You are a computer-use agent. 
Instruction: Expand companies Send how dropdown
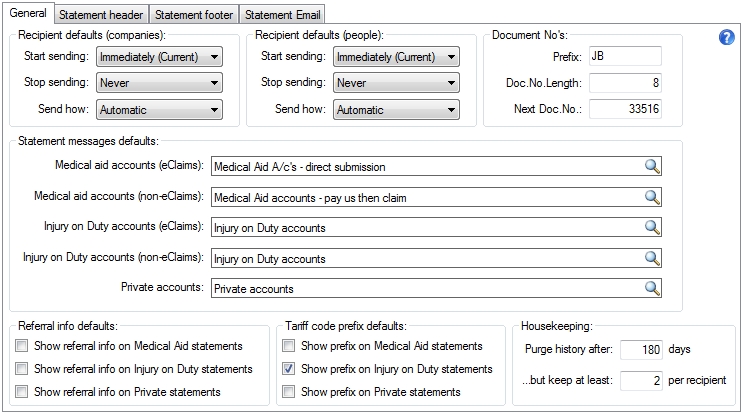pos(159,109)
